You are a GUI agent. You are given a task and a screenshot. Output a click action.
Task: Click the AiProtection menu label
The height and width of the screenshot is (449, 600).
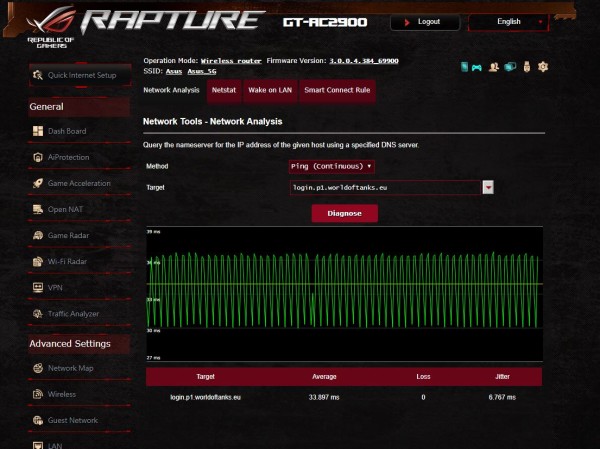(68, 157)
